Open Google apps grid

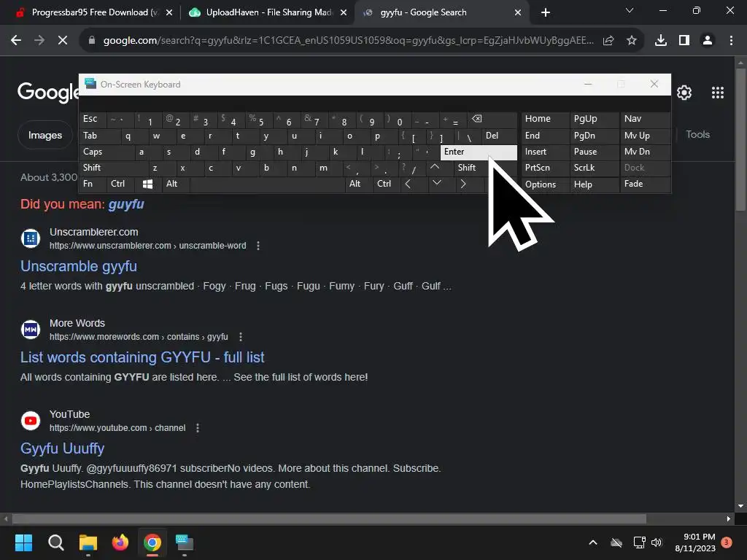718,93
